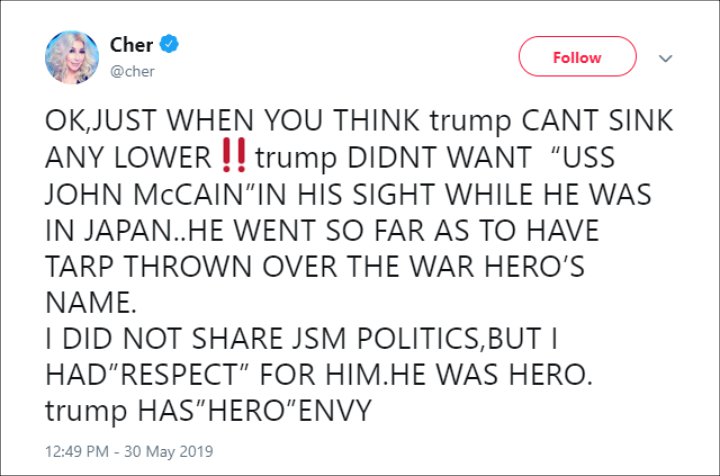Click the '30 May 2019' date text
The width and height of the screenshot is (720, 476).
(x=169, y=451)
